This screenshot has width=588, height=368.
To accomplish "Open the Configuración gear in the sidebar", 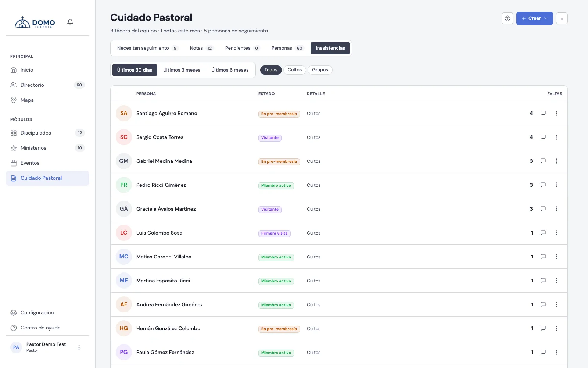I will pyautogui.click(x=14, y=313).
